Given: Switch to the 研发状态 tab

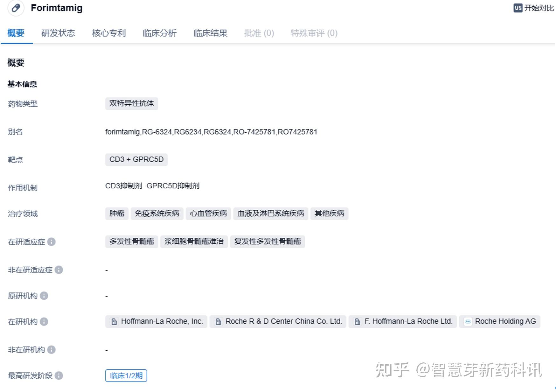Looking at the screenshot, I should coord(58,33).
